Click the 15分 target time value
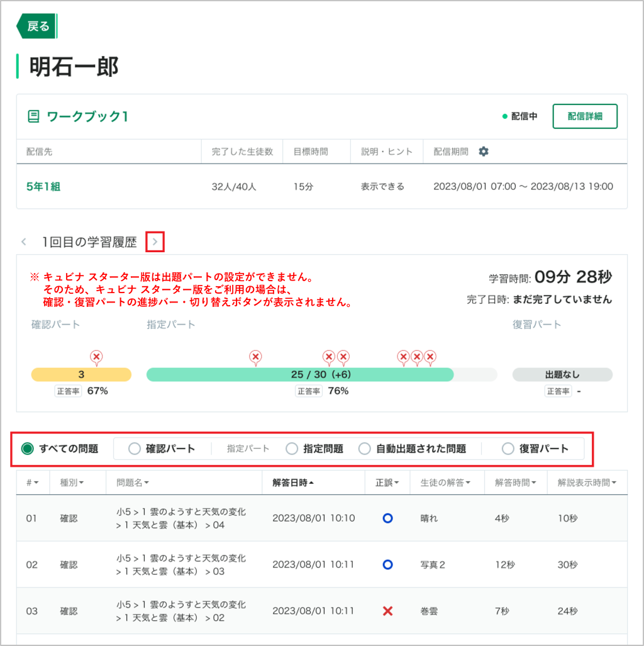The height and width of the screenshot is (646, 644). pyautogui.click(x=303, y=187)
